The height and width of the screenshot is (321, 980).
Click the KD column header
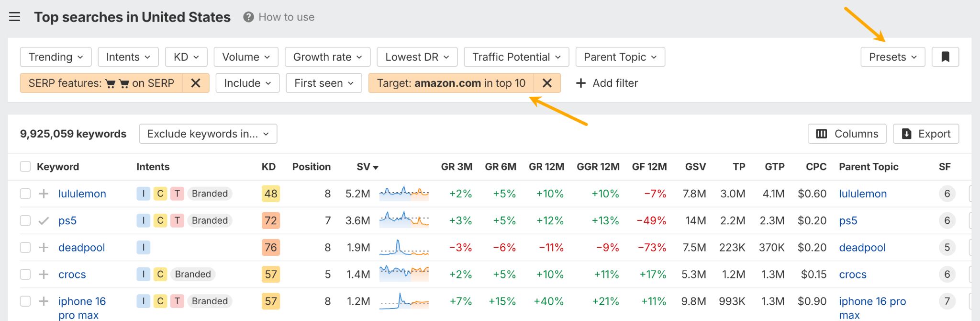point(268,167)
